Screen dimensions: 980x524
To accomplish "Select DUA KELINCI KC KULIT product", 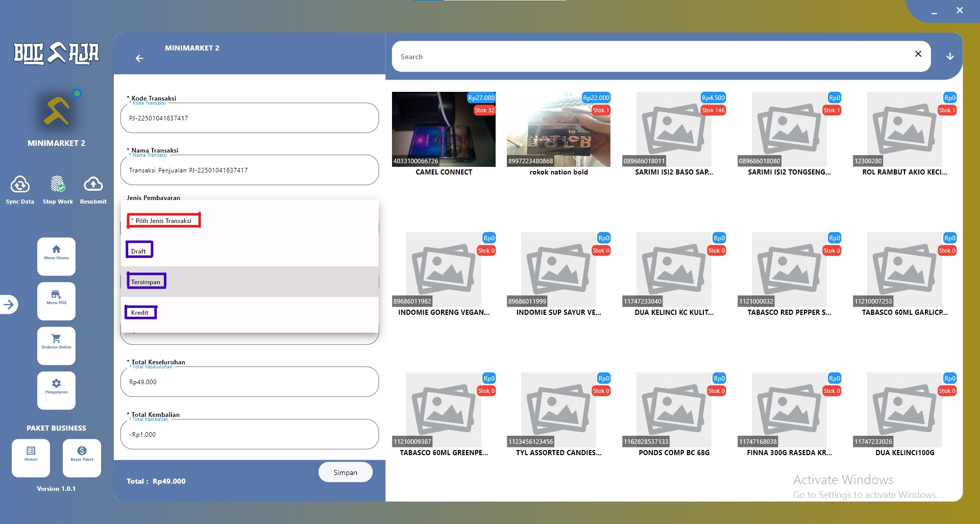I will pyautogui.click(x=674, y=269).
